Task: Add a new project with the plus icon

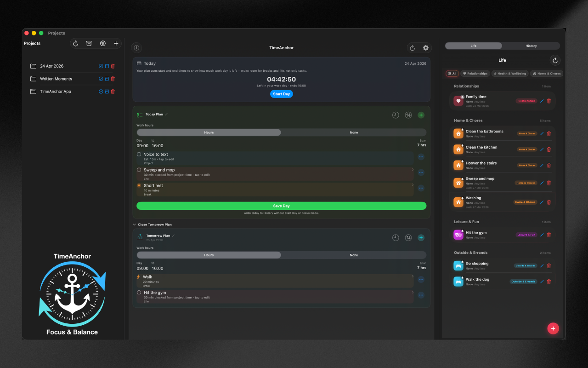Action: (116, 43)
